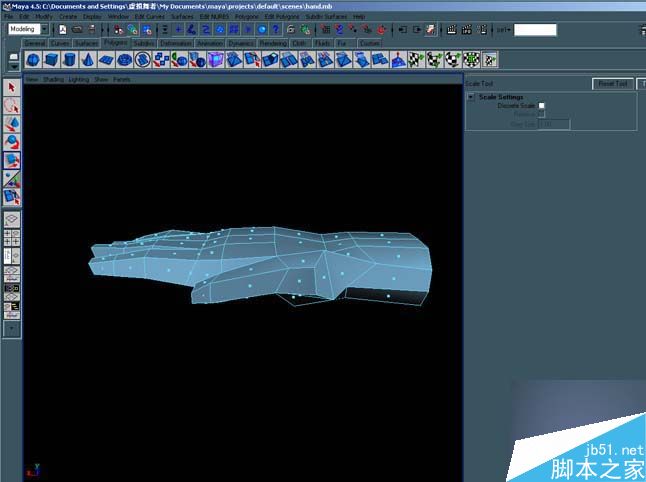
Task: Click the first checkered UV mapping shelf icon
Action: coord(416,60)
